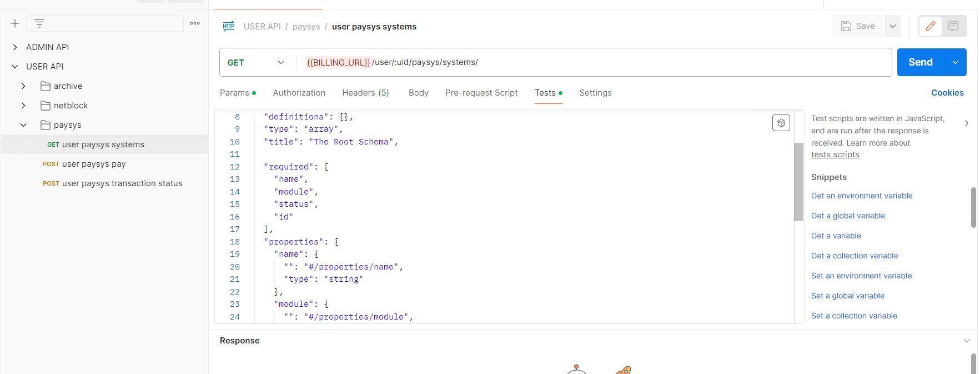980x374 pixels.
Task: Click the HTTP request type icon
Action: click(228, 26)
